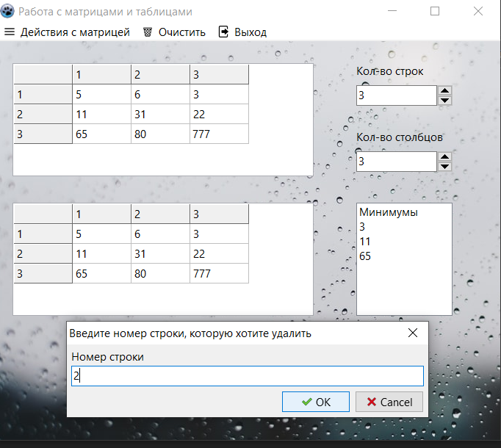Screen dimensions: 501x448
Task: Increase the 'Кол-во строк' value with up arrow
Action: pos(444,91)
